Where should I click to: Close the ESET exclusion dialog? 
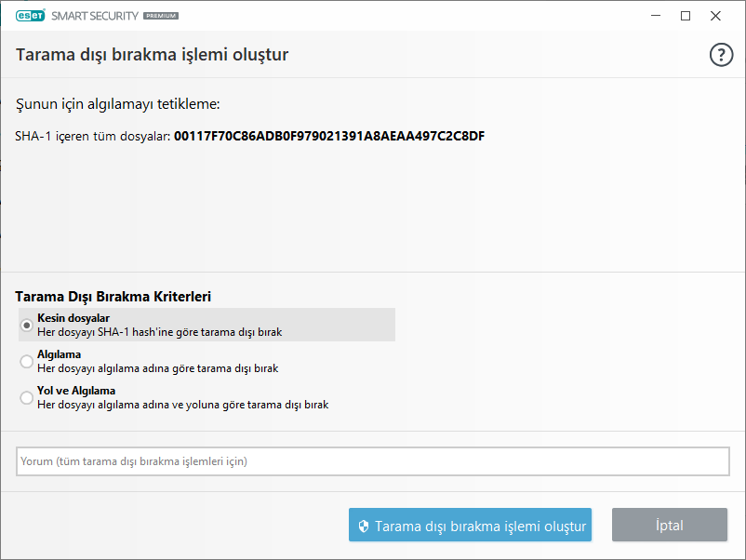(x=715, y=16)
